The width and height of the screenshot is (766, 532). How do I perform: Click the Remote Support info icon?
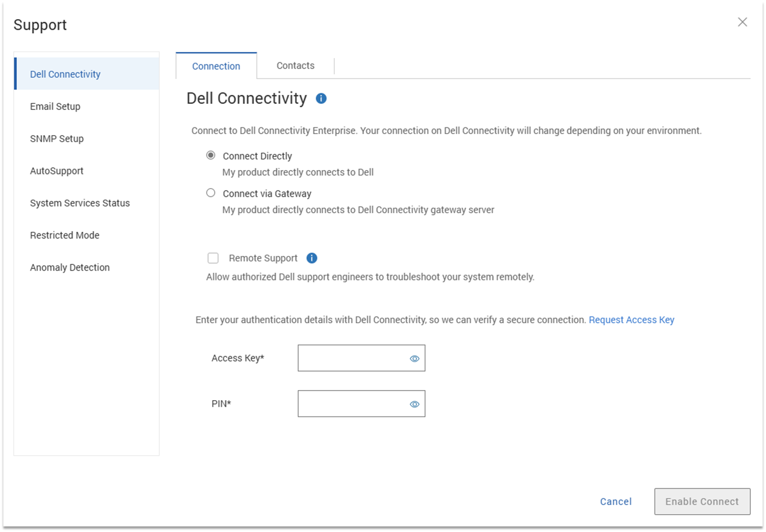point(312,258)
